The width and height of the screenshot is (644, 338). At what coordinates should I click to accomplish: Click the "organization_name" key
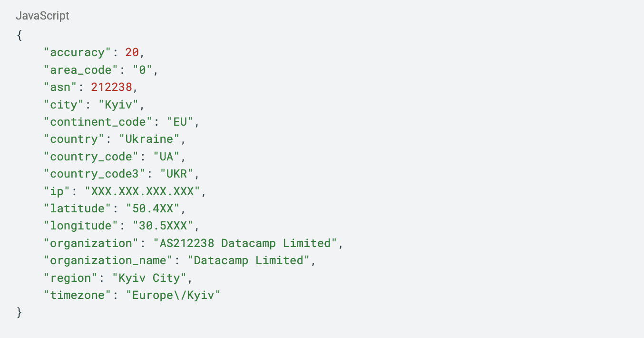click(108, 260)
